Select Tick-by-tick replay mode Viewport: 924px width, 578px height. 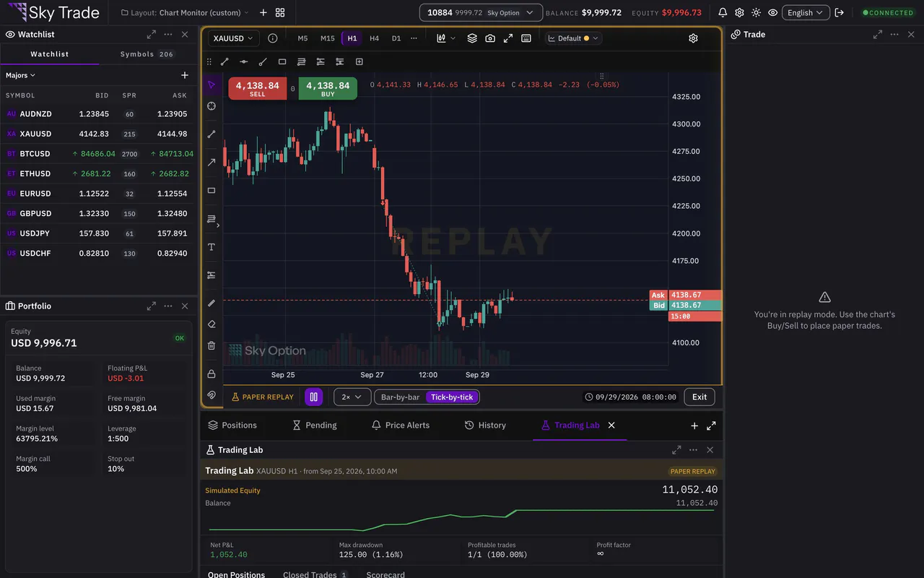[x=452, y=397]
